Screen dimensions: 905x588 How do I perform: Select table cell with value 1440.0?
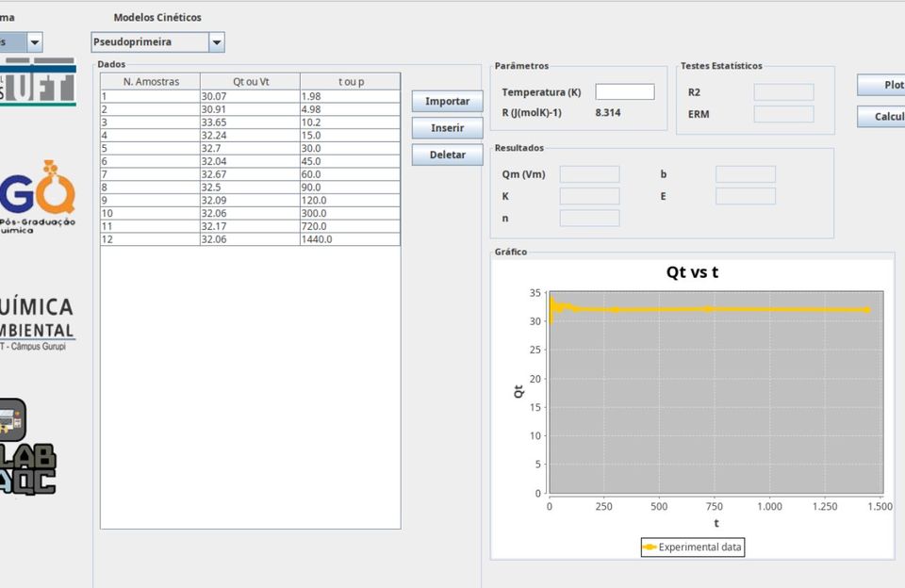point(350,240)
